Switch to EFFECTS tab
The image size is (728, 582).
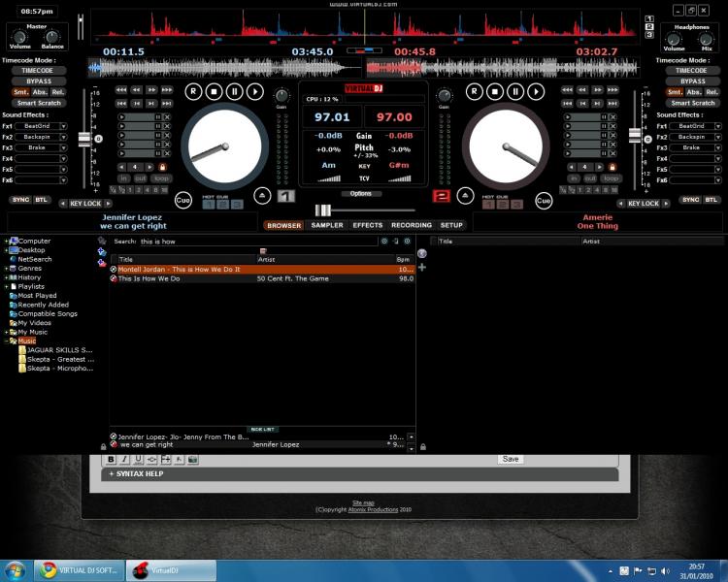[x=368, y=225]
